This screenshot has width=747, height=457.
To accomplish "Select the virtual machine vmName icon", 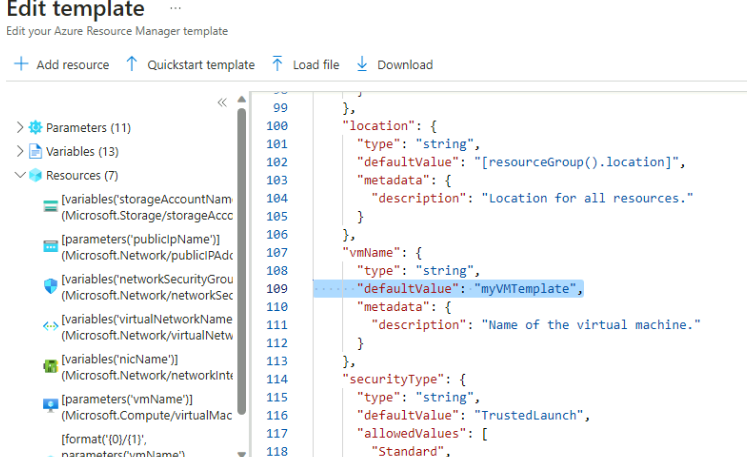I will tap(51, 406).
